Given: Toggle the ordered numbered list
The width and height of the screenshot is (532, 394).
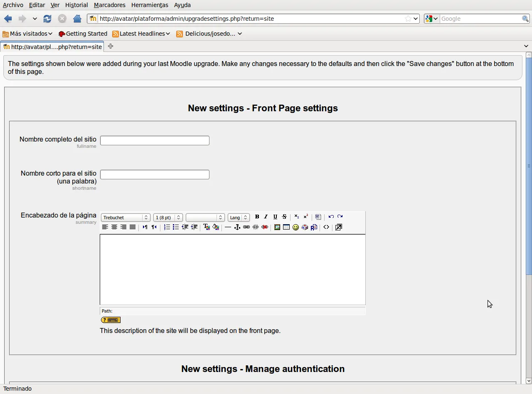Looking at the screenshot, I should (167, 227).
